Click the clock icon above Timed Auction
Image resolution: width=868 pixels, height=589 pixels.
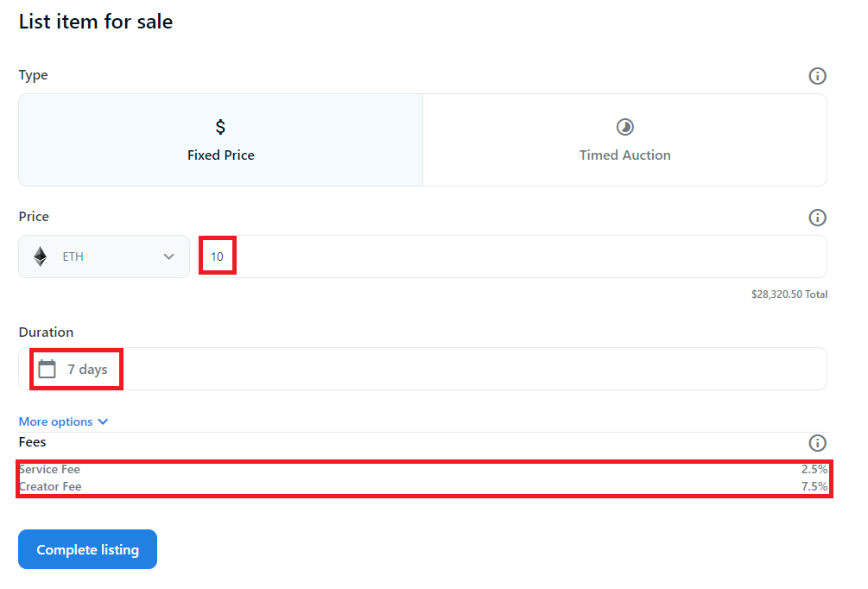(625, 127)
